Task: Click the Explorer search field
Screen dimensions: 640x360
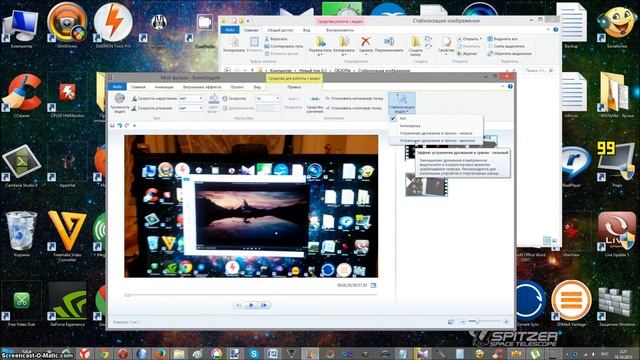Action: click(x=539, y=71)
